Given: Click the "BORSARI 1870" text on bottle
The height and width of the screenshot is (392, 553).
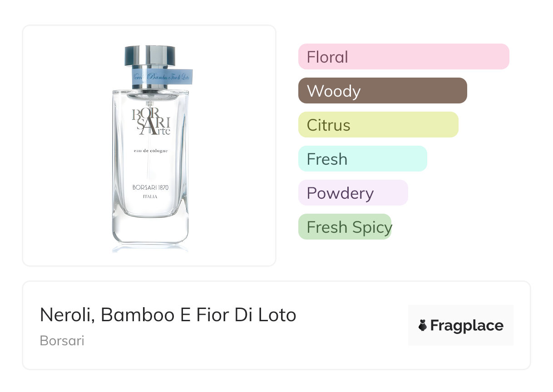Looking at the screenshot, I should pyautogui.click(x=150, y=187).
